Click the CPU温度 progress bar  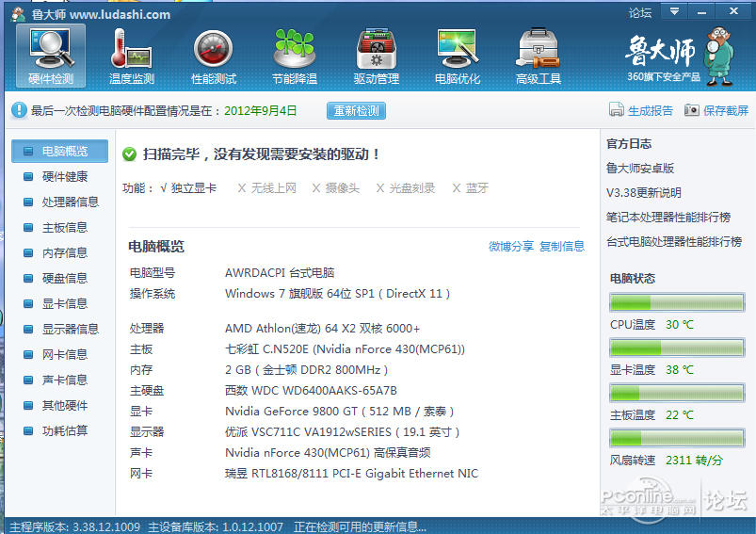click(x=677, y=302)
